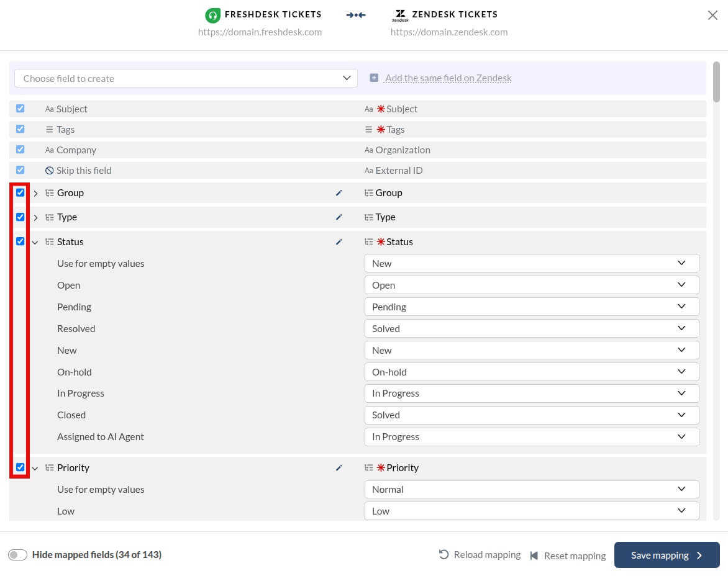Click the list icon next to Freshdesk Type
The width and height of the screenshot is (728, 576).
coord(49,217)
